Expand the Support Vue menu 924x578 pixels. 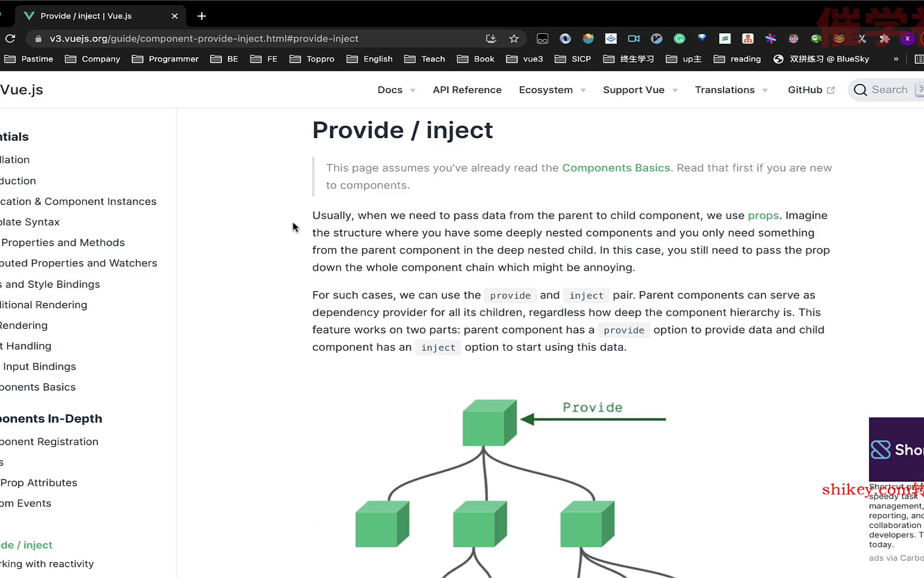click(640, 90)
